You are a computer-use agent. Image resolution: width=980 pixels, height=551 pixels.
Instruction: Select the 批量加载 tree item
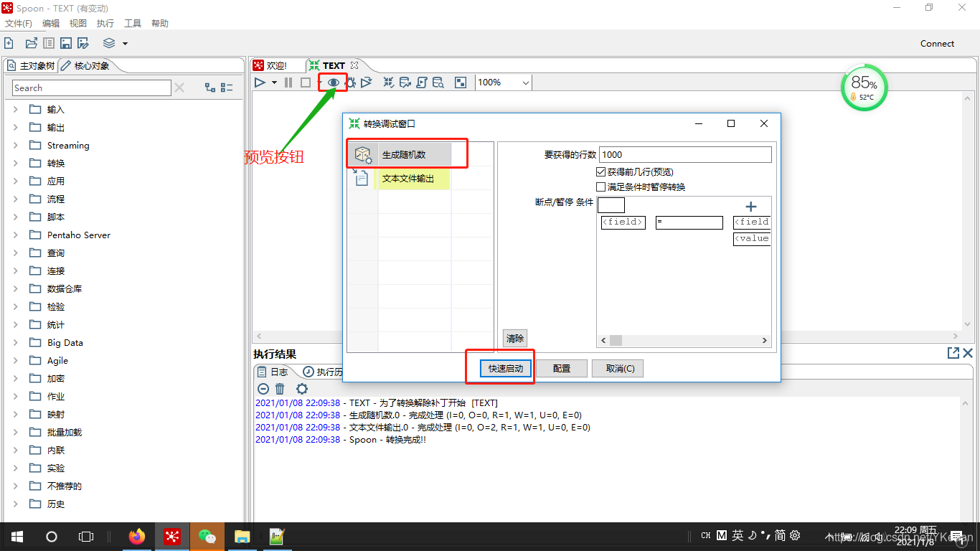point(65,432)
